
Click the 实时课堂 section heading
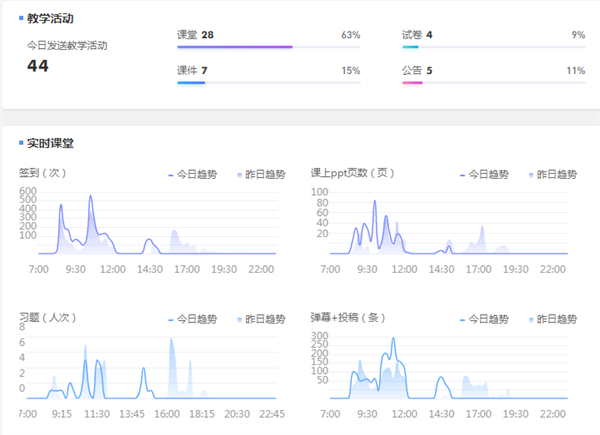(50, 144)
